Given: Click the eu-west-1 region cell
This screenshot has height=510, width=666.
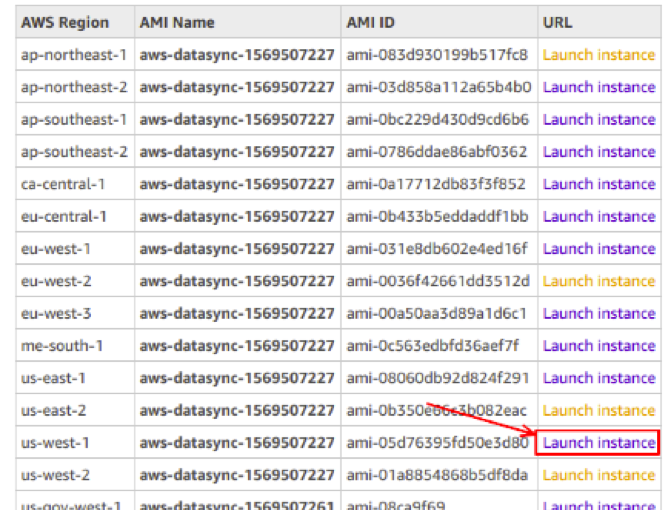Looking at the screenshot, I should (x=75, y=249).
